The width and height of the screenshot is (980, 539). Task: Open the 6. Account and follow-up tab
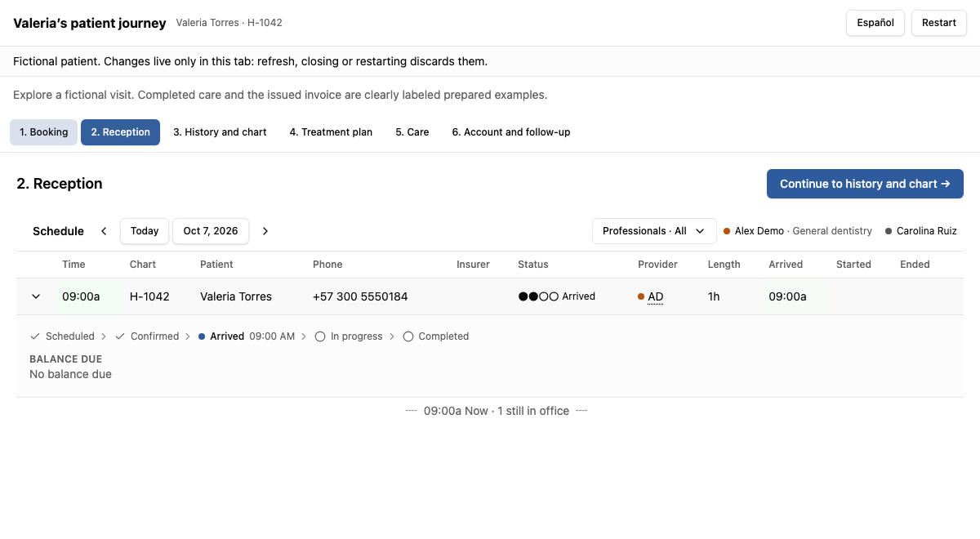pos(511,132)
